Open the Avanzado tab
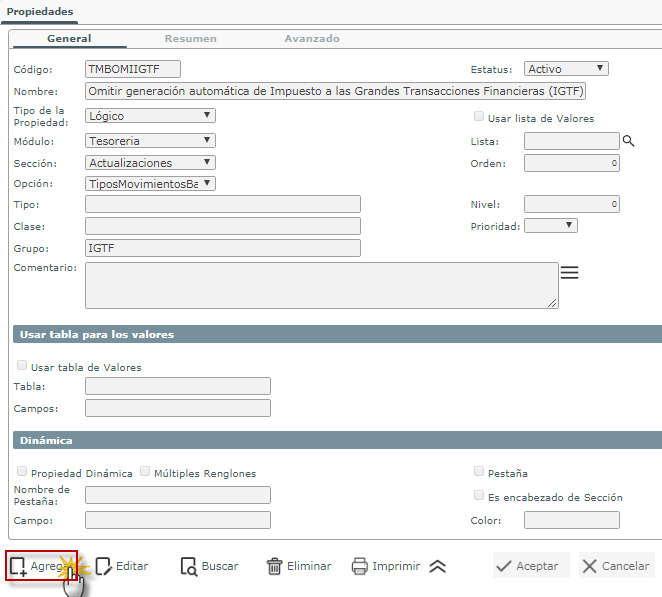Screen dimensions: 662x597 [x=311, y=39]
